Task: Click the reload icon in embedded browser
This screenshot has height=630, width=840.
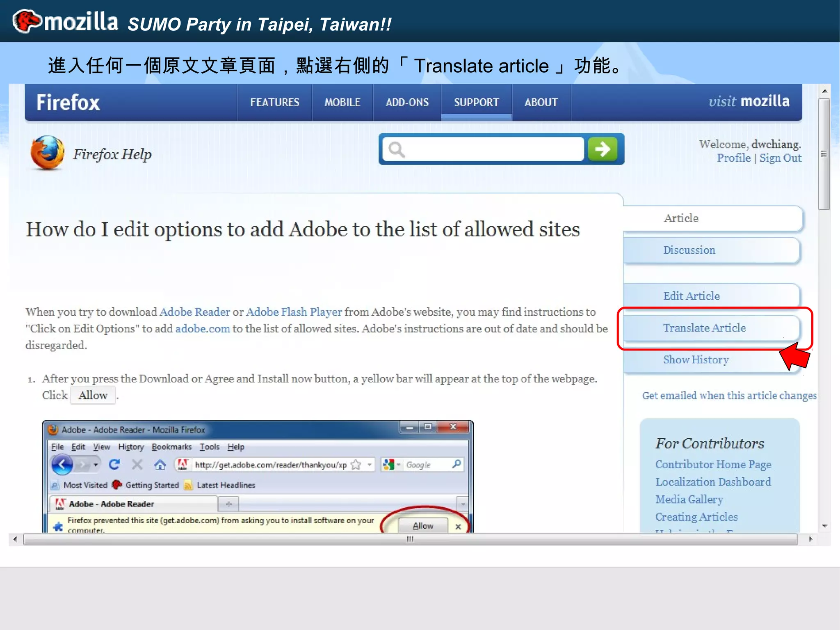Action: pyautogui.click(x=114, y=465)
